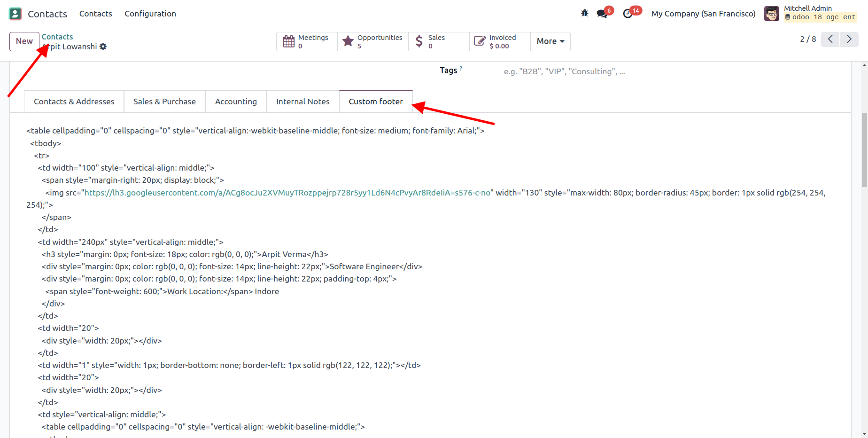
Task: Go to the next contact record
Action: [849, 39]
